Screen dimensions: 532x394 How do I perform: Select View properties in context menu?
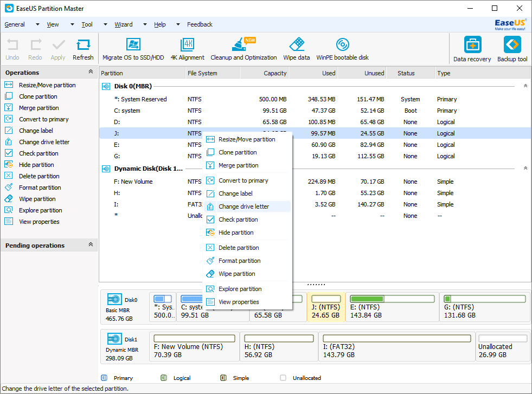pyautogui.click(x=247, y=302)
